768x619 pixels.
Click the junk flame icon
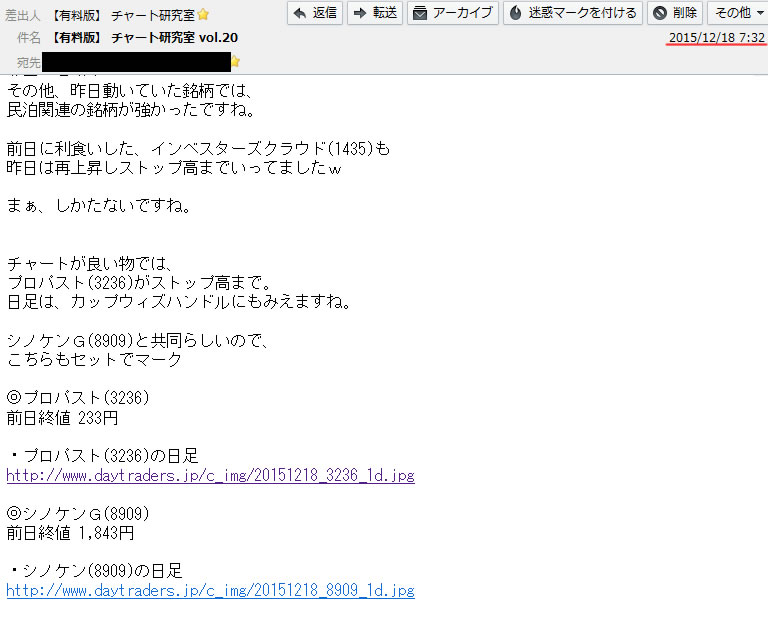click(515, 13)
